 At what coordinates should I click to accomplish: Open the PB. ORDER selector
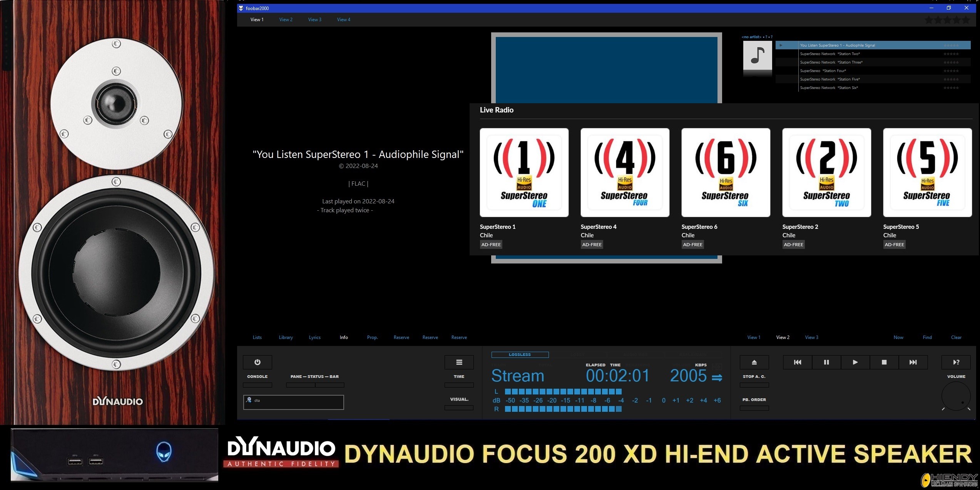(x=754, y=408)
